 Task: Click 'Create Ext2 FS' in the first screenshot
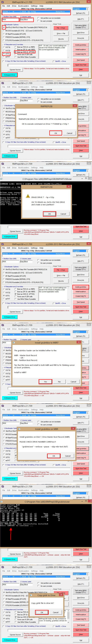[x=81, y=54]
